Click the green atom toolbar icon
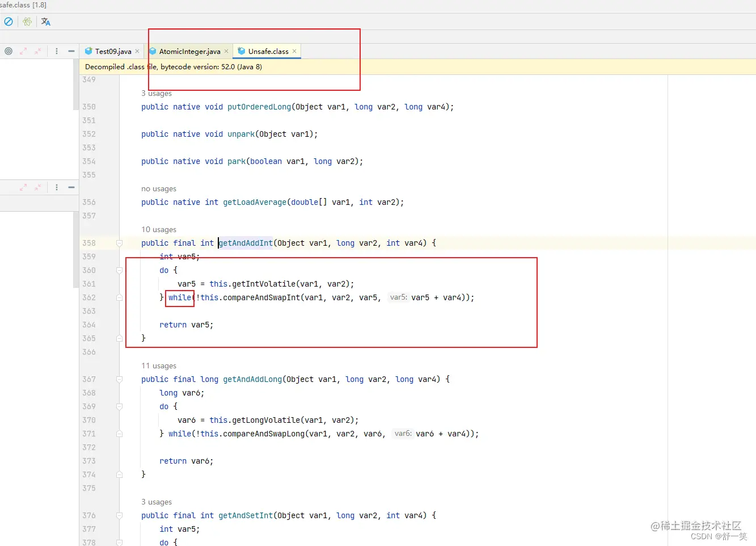Screen dimensions: 756x546 (x=27, y=22)
